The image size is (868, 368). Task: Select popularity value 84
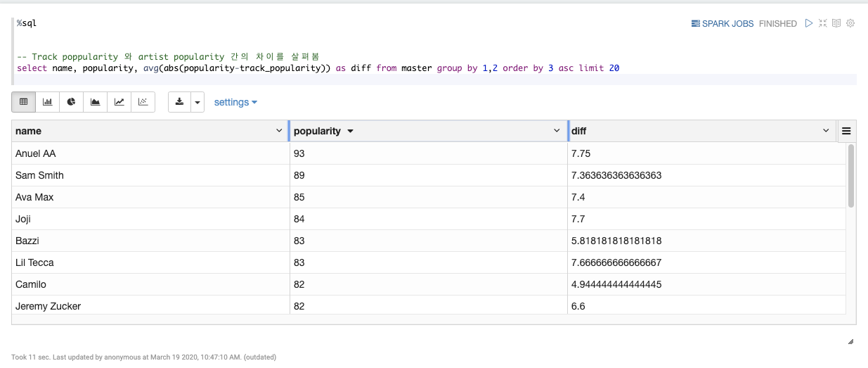[x=429, y=219]
